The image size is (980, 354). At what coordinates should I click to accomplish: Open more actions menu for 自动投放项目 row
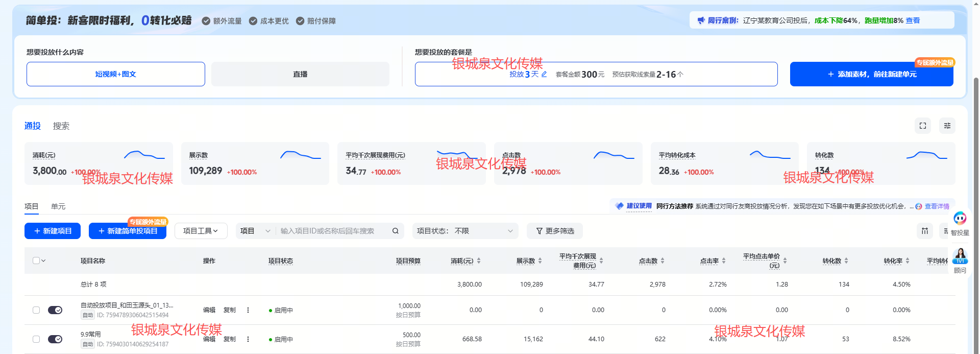[x=248, y=310]
